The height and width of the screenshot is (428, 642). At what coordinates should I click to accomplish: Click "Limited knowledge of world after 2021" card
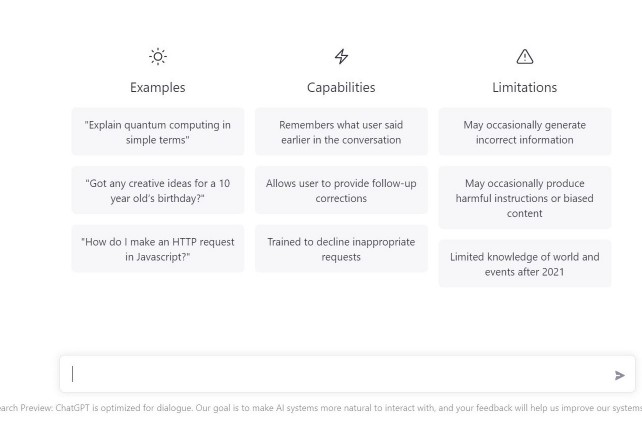tap(524, 264)
